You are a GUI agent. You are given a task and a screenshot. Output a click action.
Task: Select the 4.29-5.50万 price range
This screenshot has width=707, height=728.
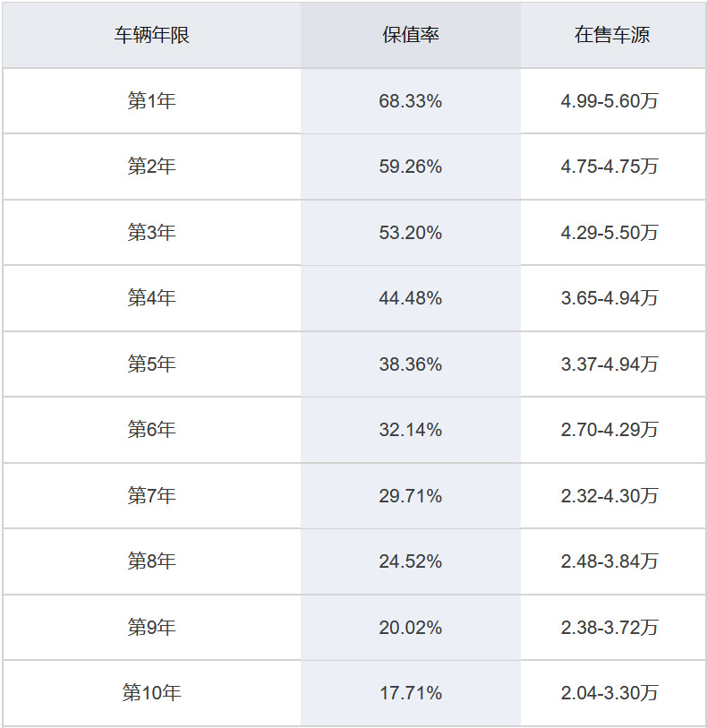point(609,233)
